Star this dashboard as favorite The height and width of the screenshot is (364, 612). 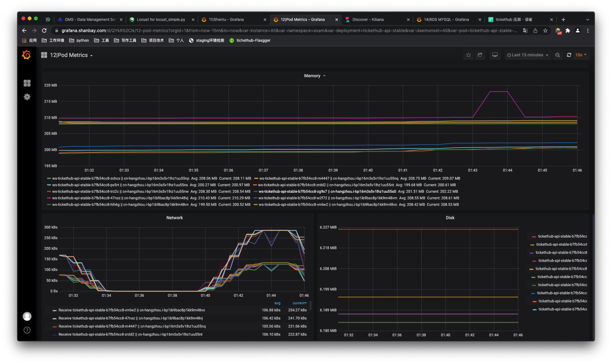(x=468, y=55)
